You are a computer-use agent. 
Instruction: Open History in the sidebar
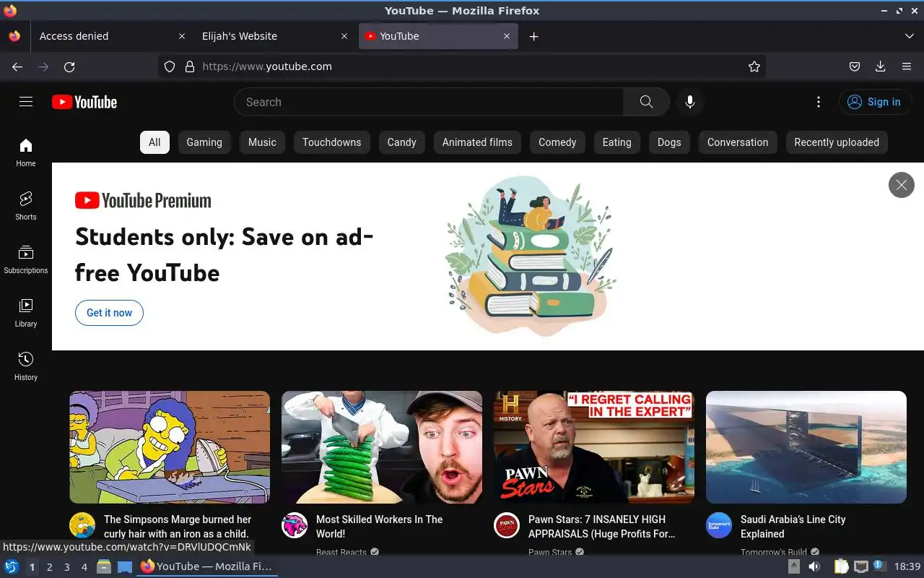tap(26, 366)
